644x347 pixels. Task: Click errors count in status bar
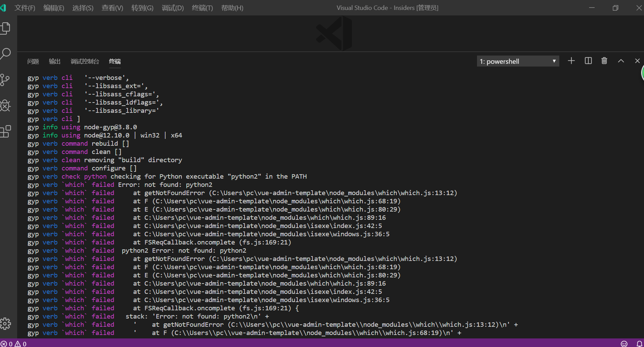click(x=7, y=344)
